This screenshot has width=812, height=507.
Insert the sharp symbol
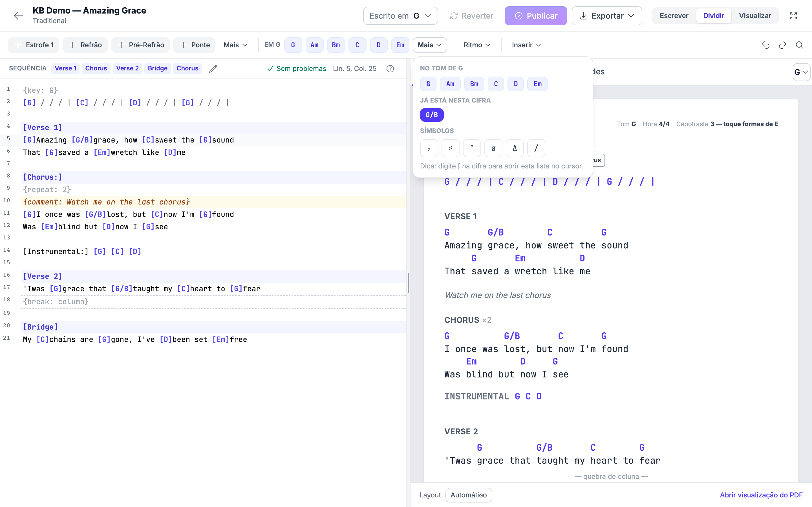click(x=450, y=148)
